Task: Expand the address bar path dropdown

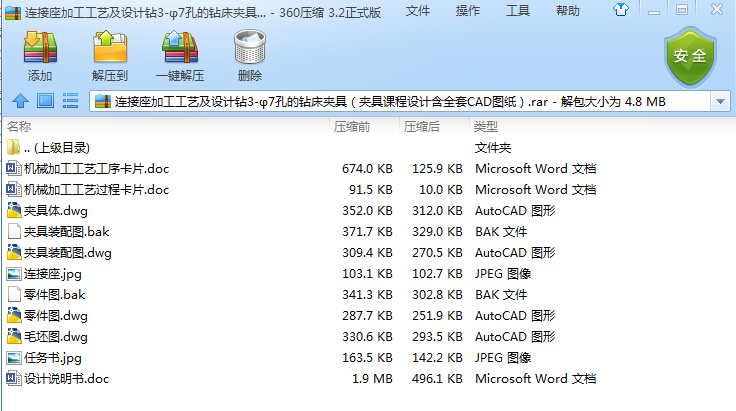Action: coord(720,101)
